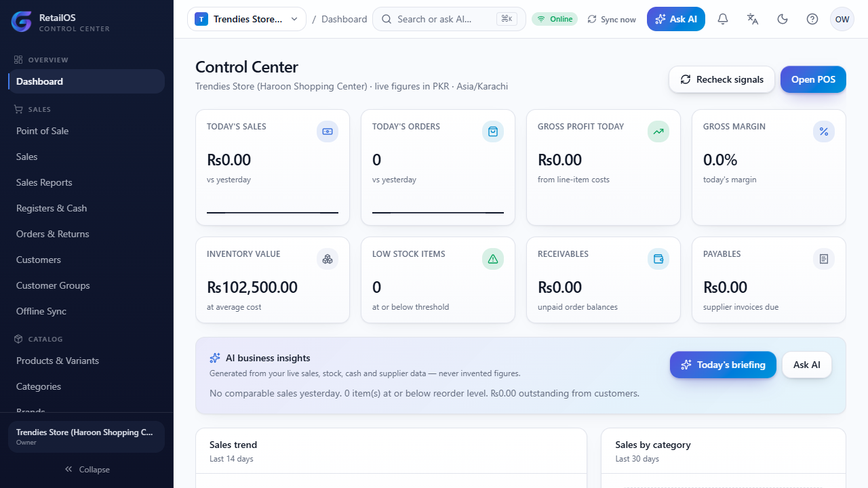Image resolution: width=868 pixels, height=488 pixels.
Task: Click 'Last 30 days' label
Action: 637,459
